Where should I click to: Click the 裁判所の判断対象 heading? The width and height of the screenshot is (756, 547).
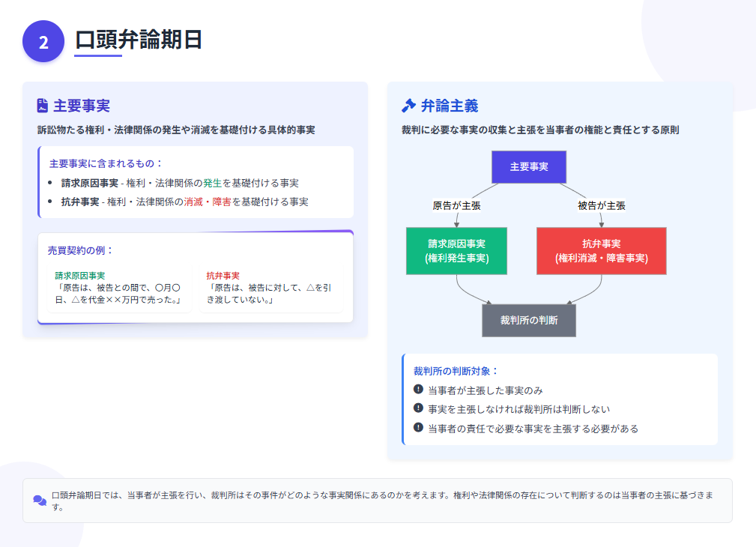coord(456,371)
